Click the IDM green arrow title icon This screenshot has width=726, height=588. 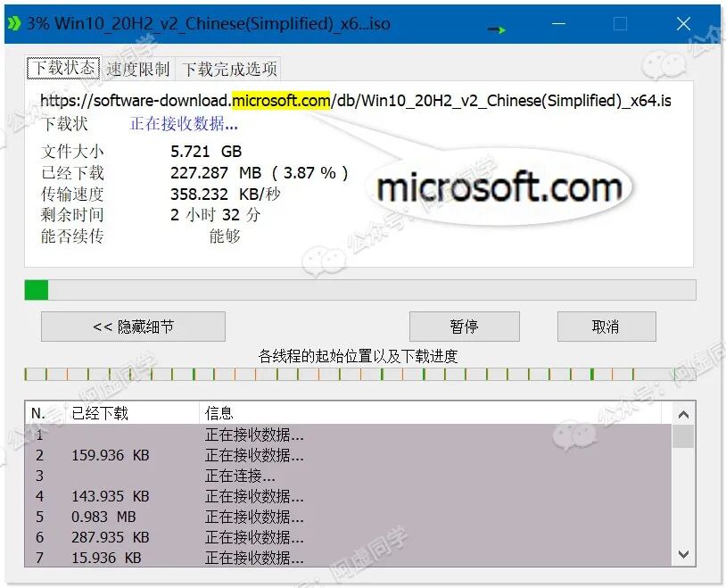[x=14, y=23]
